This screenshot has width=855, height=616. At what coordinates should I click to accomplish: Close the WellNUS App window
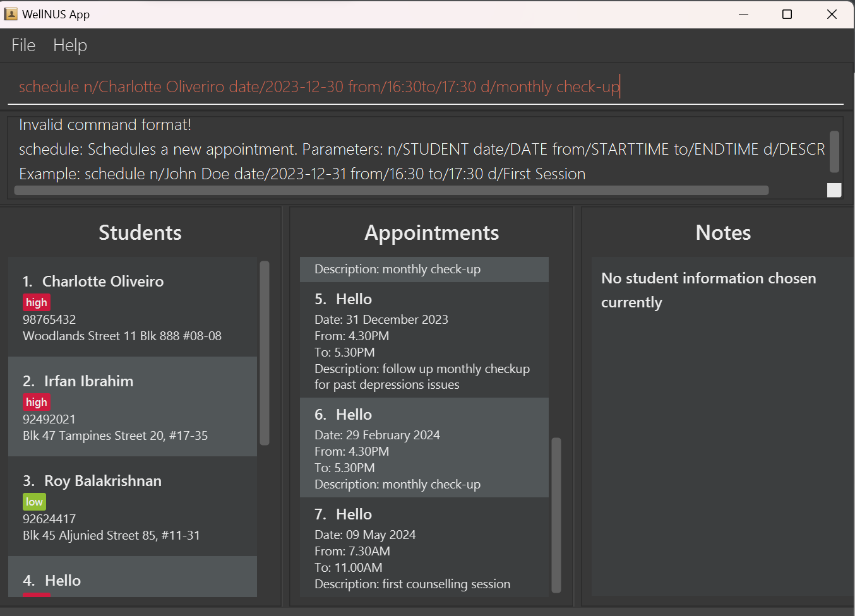pyautogui.click(x=832, y=14)
